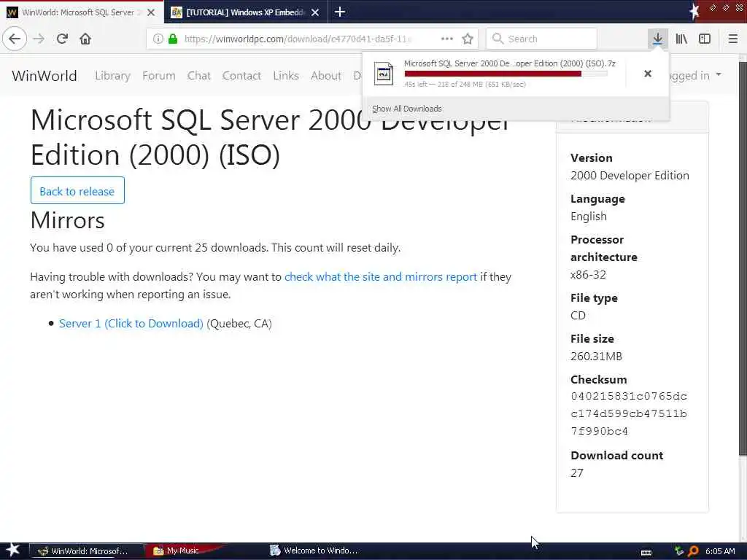Open the About nav item
747x560 pixels.
(326, 75)
